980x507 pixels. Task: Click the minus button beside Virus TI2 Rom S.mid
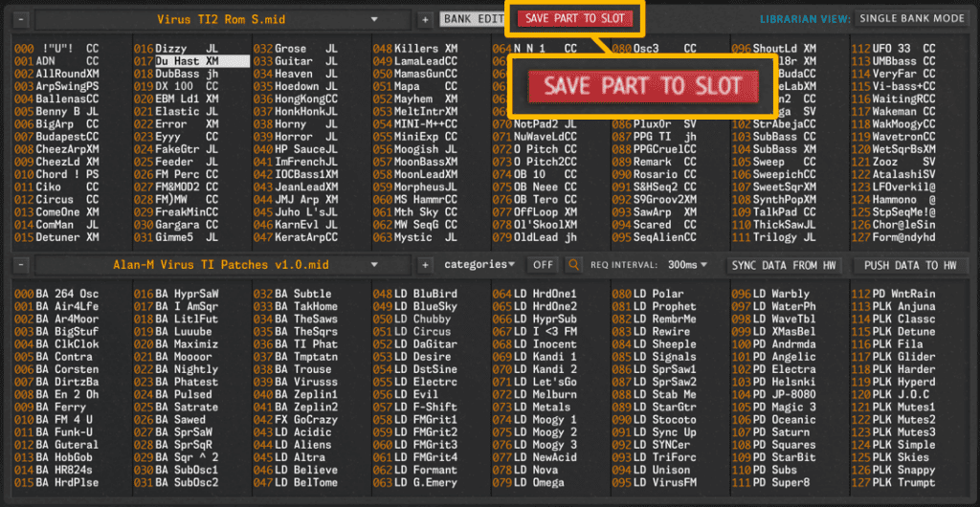coord(21,20)
